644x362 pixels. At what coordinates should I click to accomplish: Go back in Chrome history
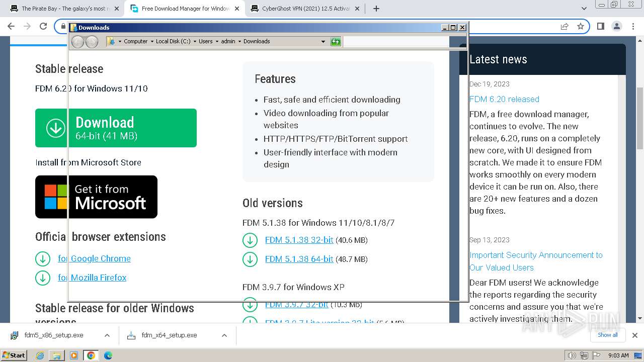(x=11, y=26)
